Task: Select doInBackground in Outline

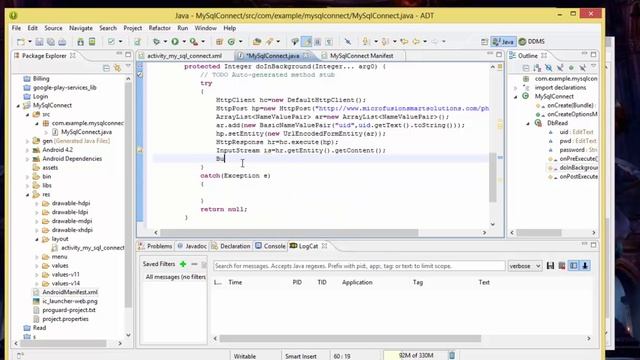Action: pyautogui.click(x=578, y=168)
